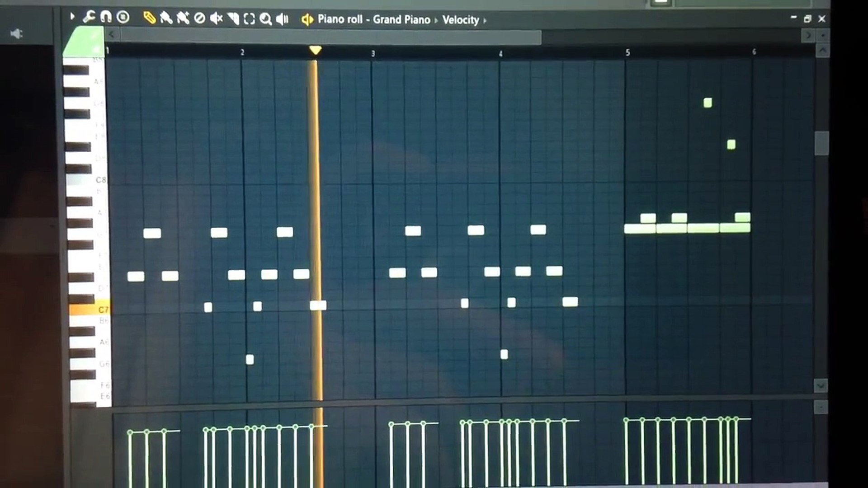Screen dimensions: 868x488
Task: Click the Piano roll title text
Action: point(340,19)
